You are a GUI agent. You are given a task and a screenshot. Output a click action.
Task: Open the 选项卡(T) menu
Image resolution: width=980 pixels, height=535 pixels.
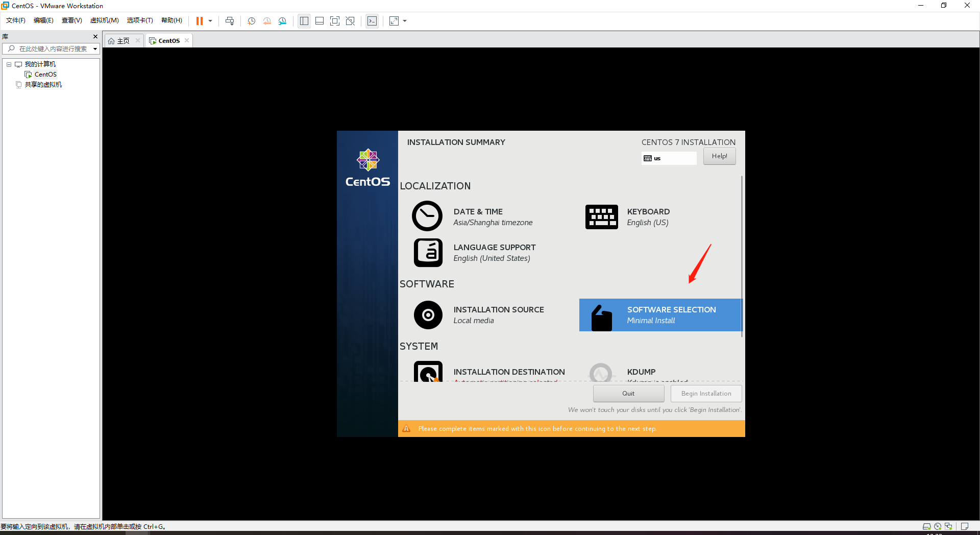[140, 20]
